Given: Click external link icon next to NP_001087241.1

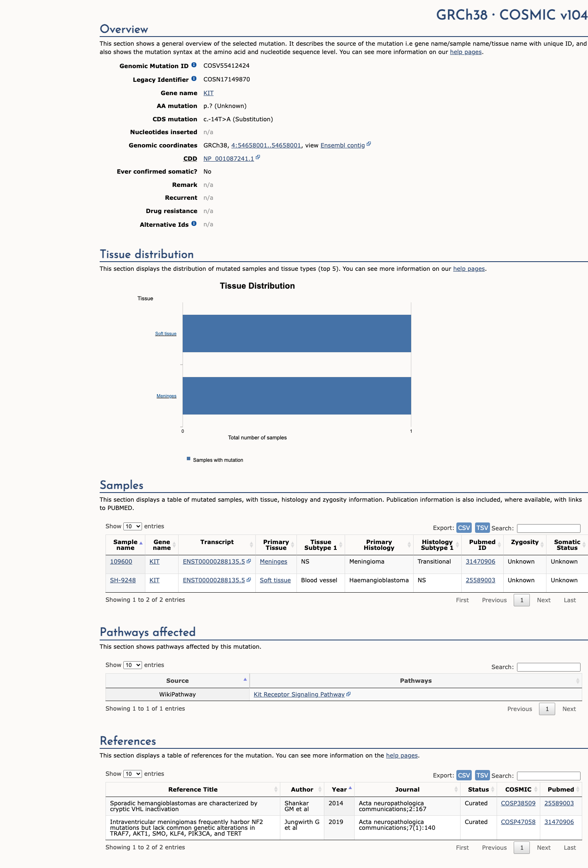Looking at the screenshot, I should point(258,157).
